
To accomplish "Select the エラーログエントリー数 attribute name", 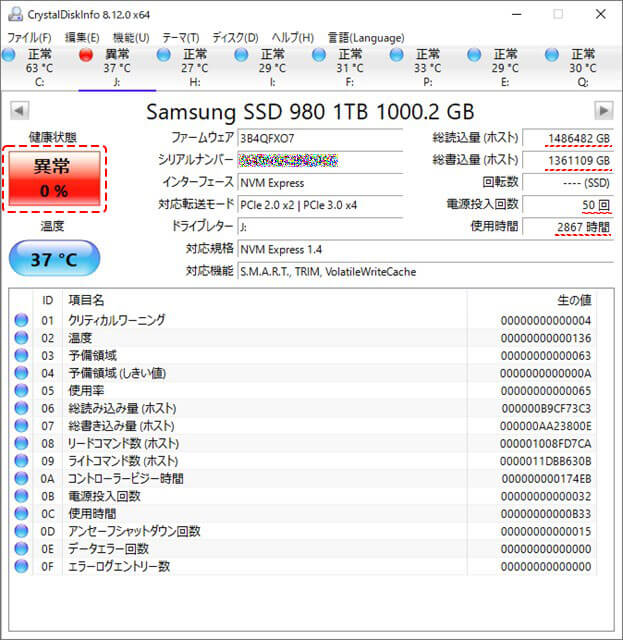I will click(x=119, y=566).
